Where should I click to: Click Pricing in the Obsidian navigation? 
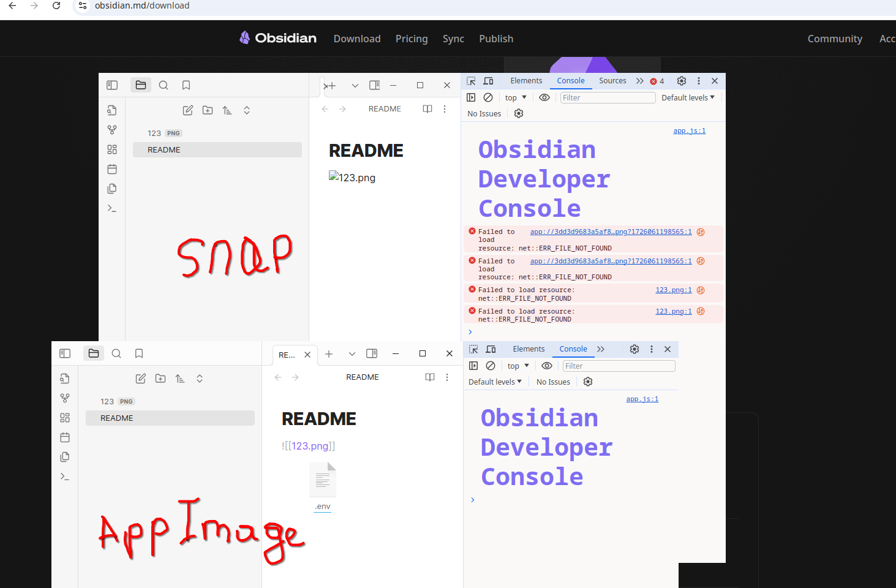click(x=411, y=38)
